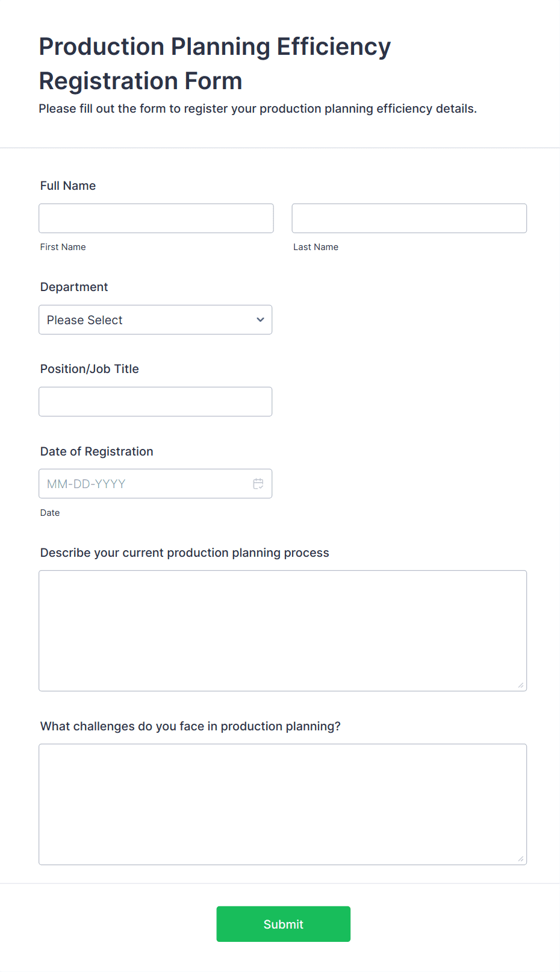Click the Submit button

click(x=283, y=924)
